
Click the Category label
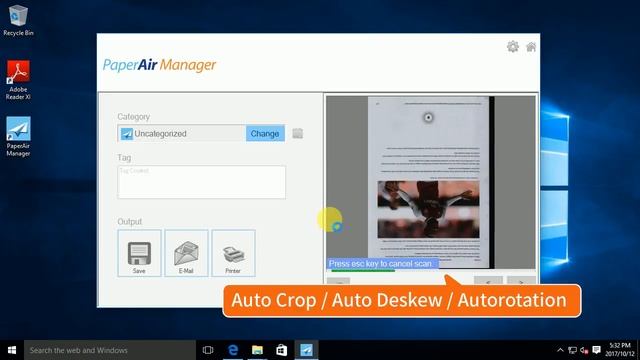click(x=133, y=117)
